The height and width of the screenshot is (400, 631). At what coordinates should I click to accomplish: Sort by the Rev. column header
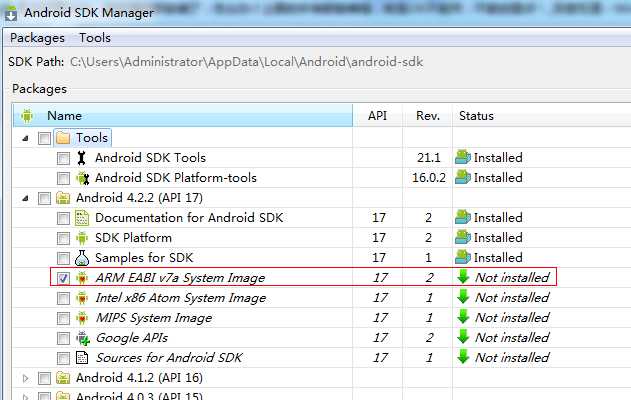pyautogui.click(x=428, y=116)
